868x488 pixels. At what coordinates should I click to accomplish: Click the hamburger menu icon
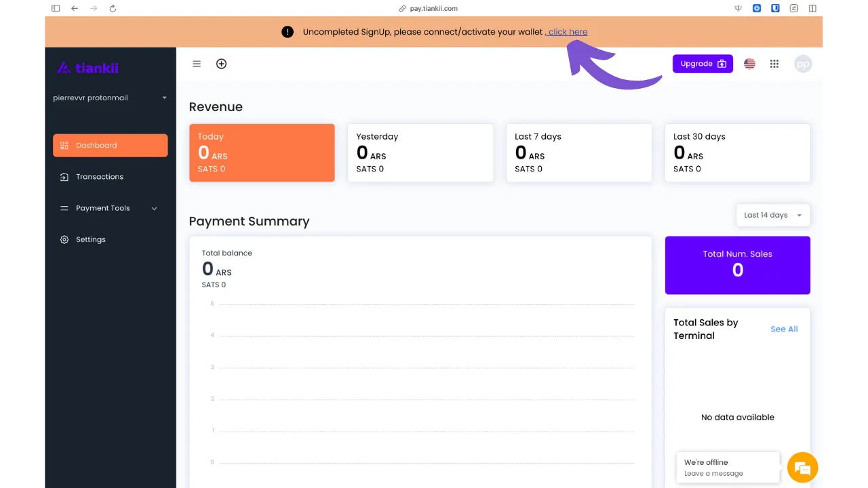coord(197,64)
